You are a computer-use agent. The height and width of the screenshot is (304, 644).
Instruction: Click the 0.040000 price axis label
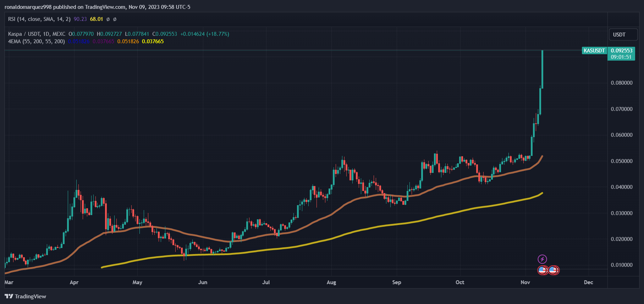click(622, 187)
